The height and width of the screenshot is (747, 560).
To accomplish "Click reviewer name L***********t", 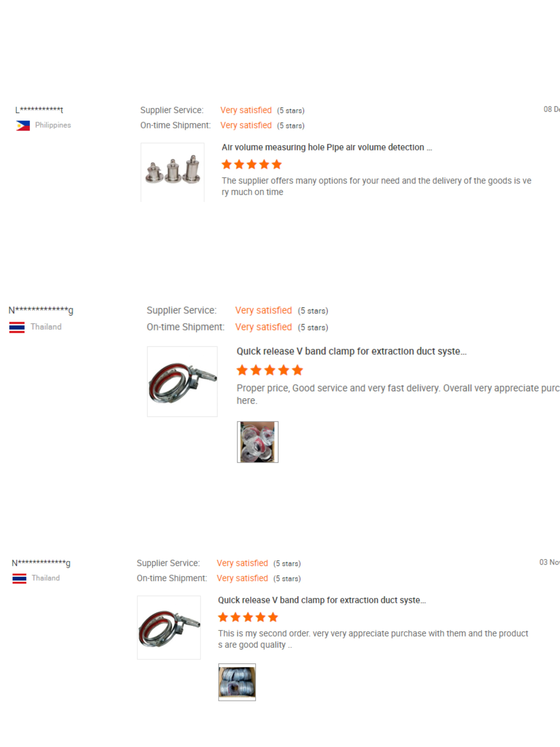I will [39, 110].
